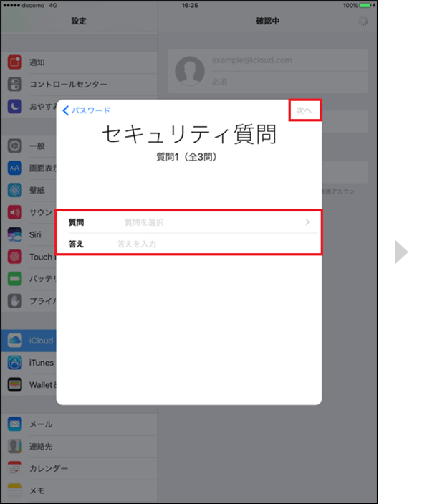Image resolution: width=427 pixels, height=504 pixels.
Task: Select 通知 settings row text
Action: point(37,62)
